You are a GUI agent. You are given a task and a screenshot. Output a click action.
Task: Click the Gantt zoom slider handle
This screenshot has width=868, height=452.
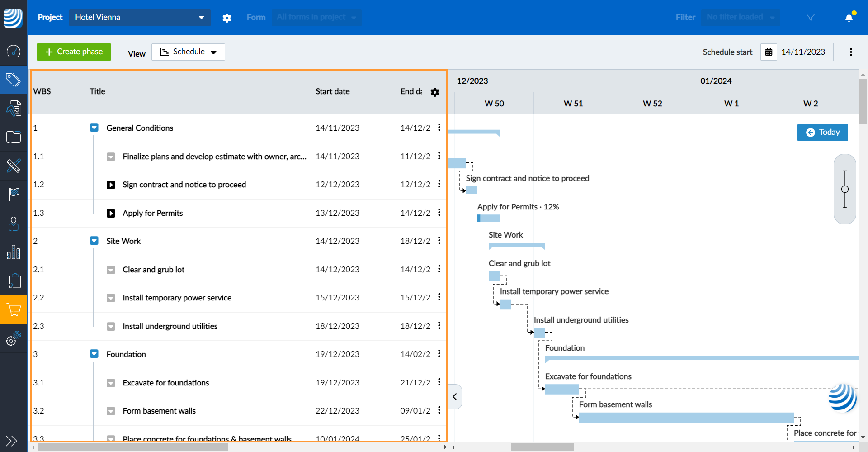tap(845, 189)
